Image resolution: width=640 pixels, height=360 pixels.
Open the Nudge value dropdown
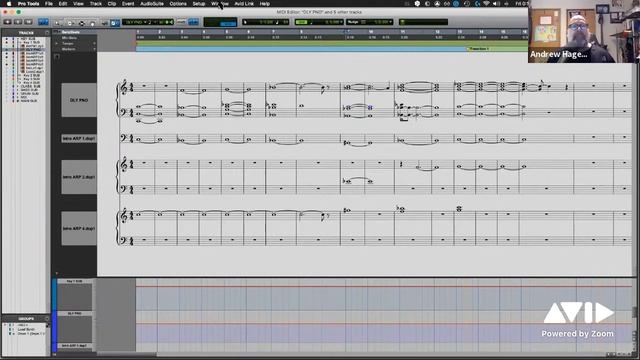pos(391,22)
